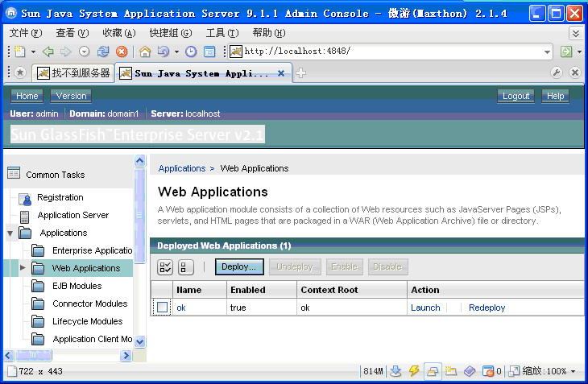Click the red Stop loading icon
The width and height of the screenshot is (588, 384).
(122, 52)
